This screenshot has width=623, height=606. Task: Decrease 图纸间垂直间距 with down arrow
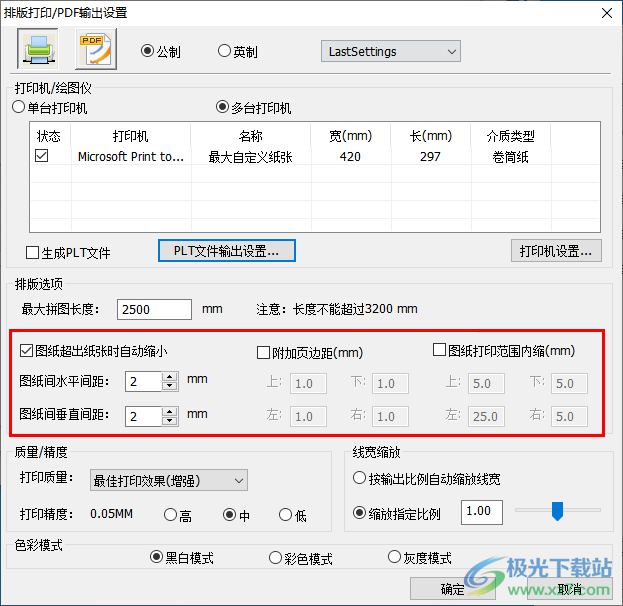[170, 421]
